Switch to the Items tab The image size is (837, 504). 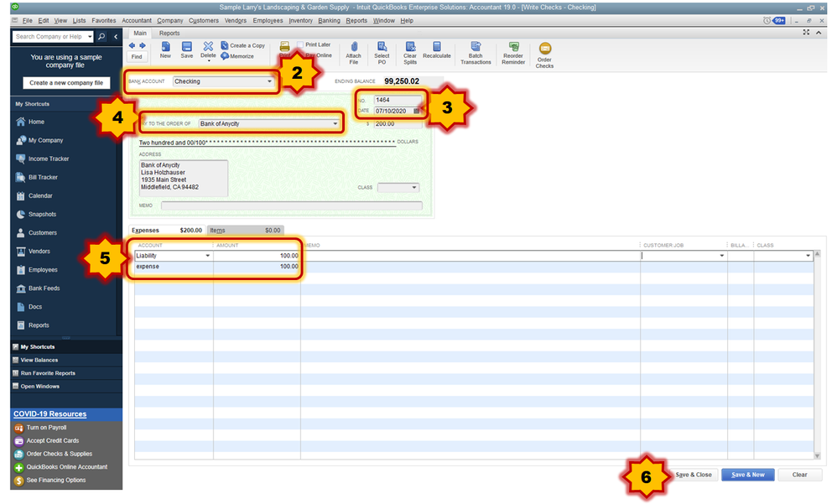point(245,231)
